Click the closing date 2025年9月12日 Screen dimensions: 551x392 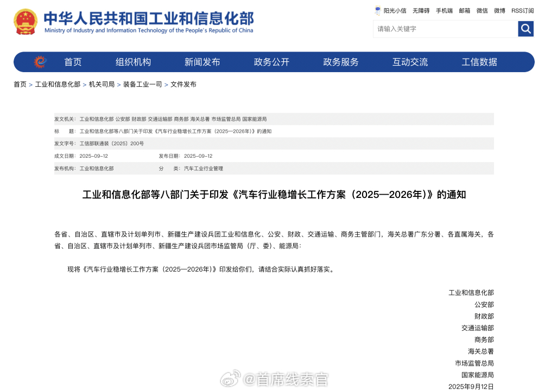click(x=471, y=387)
